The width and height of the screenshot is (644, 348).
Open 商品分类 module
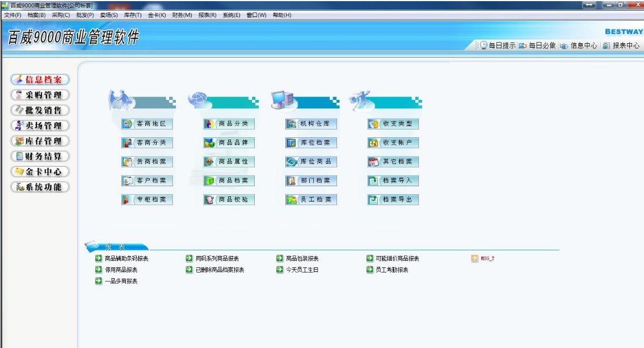click(x=229, y=124)
